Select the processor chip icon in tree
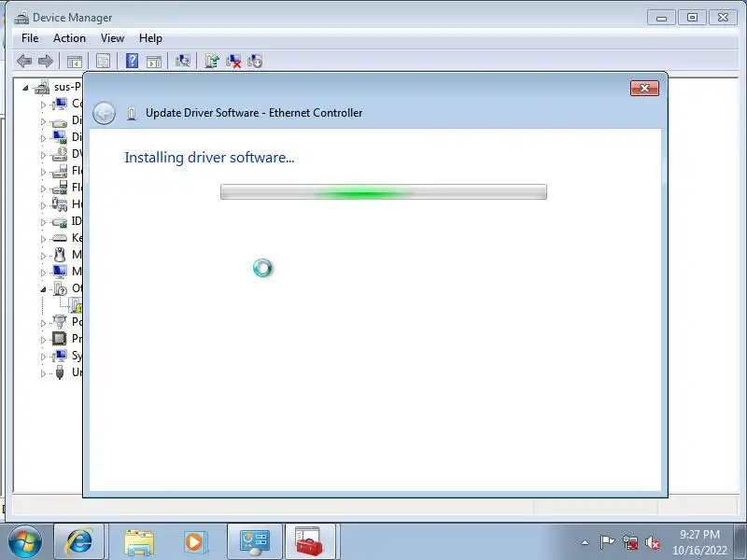Viewport: 747px width, 560px height. pyautogui.click(x=60, y=339)
